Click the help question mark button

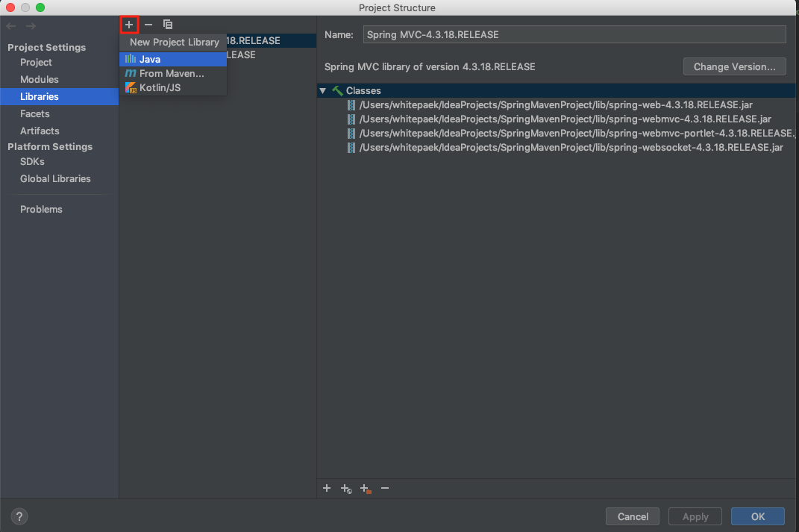coord(19,516)
